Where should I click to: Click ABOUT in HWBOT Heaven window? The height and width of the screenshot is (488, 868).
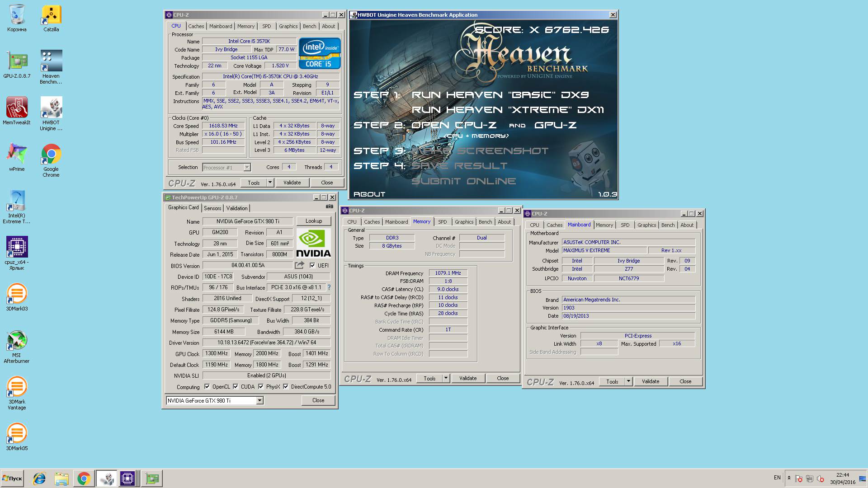coord(369,194)
